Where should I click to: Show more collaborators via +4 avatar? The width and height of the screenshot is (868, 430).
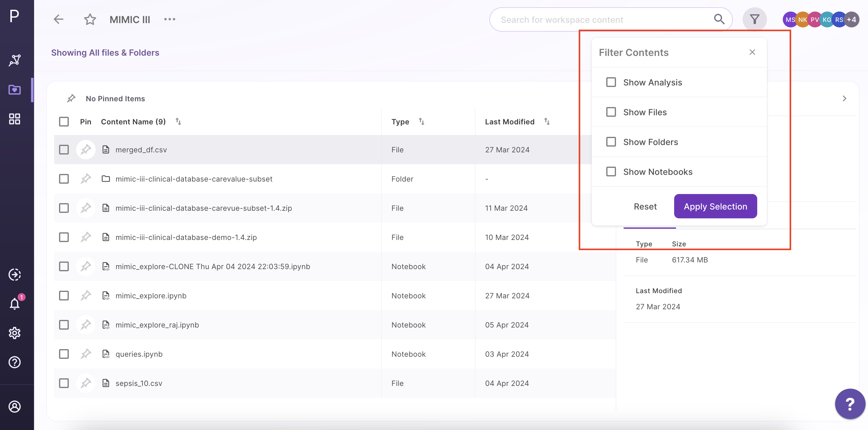coord(852,19)
